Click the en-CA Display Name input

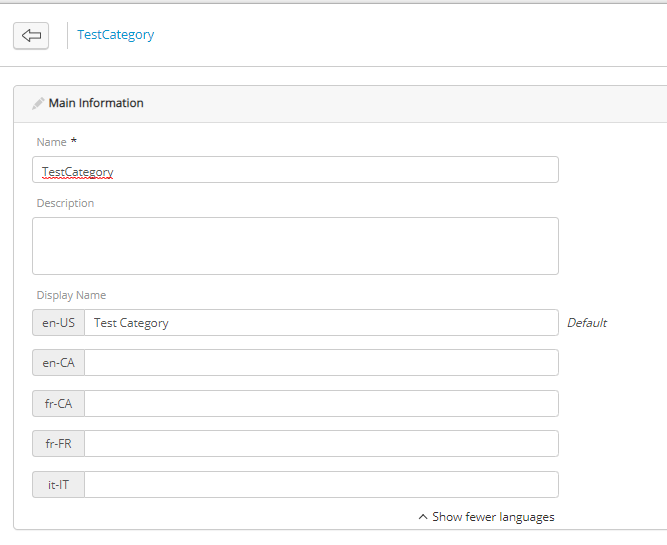pyautogui.click(x=320, y=363)
